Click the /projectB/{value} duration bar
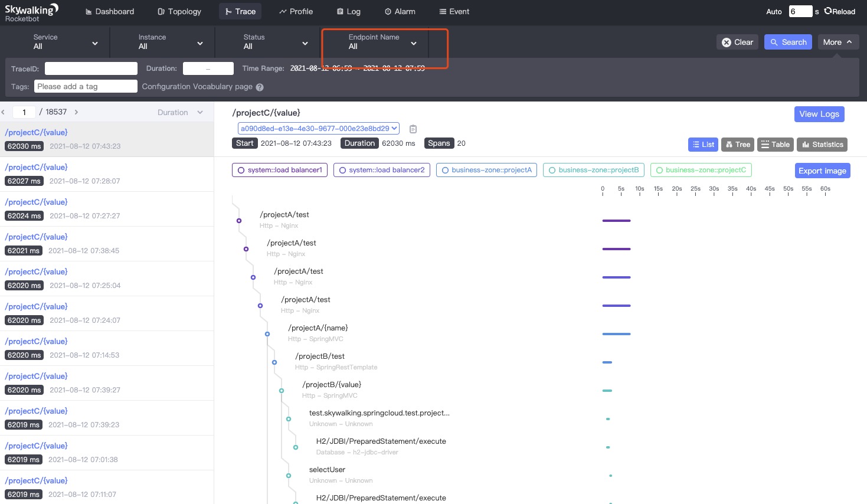Screen dimensions: 867x504 (x=607, y=391)
